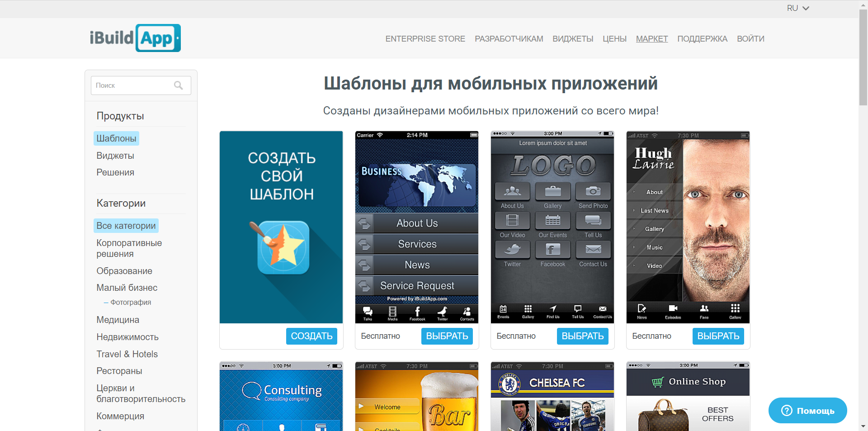Click ВЫБРАТЬ under LOGO template

pyautogui.click(x=583, y=336)
